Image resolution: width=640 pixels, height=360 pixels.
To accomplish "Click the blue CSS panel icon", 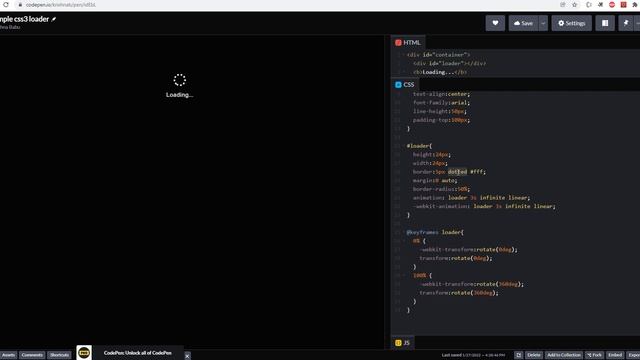I will [398, 84].
